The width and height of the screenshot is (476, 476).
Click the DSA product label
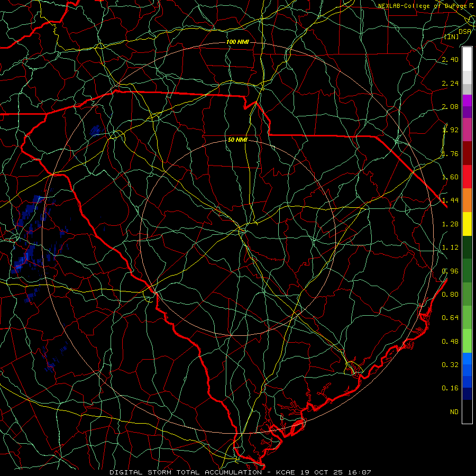(x=465, y=32)
